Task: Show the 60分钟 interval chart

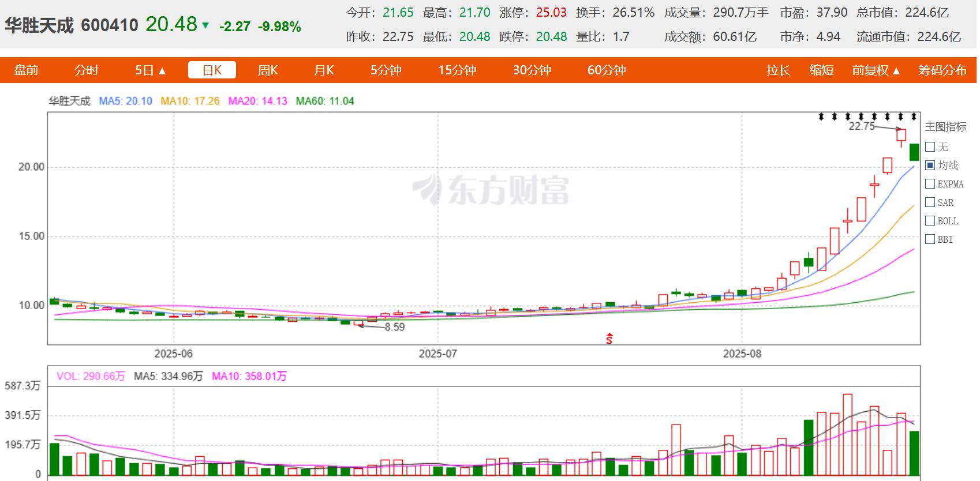Action: 607,70
